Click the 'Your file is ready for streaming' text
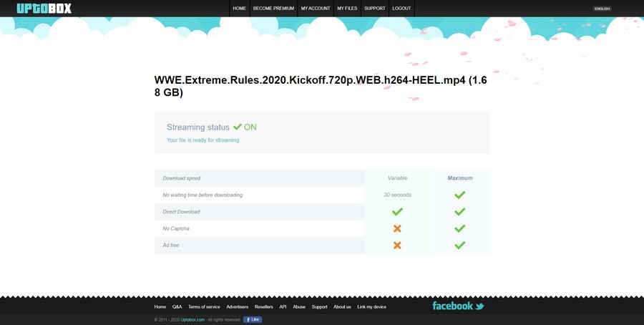This screenshot has height=325, width=644. (x=203, y=140)
